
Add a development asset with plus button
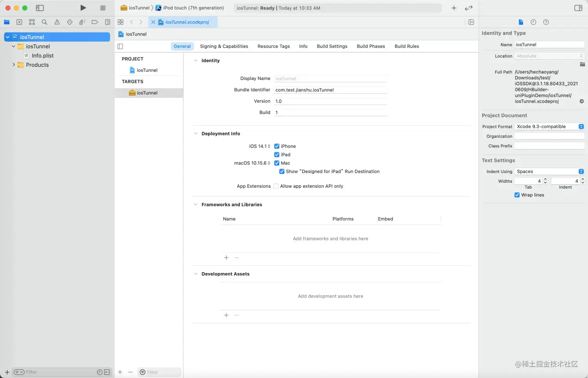point(226,315)
